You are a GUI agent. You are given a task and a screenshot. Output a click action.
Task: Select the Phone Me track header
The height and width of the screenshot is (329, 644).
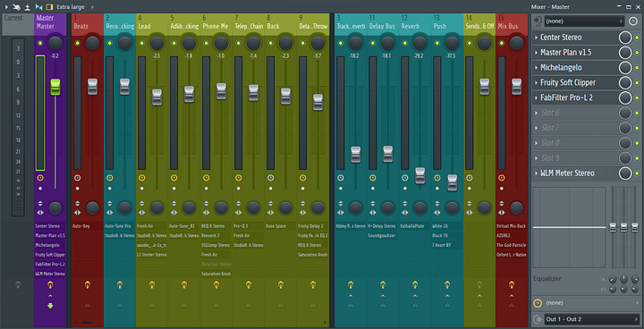pyautogui.click(x=216, y=24)
